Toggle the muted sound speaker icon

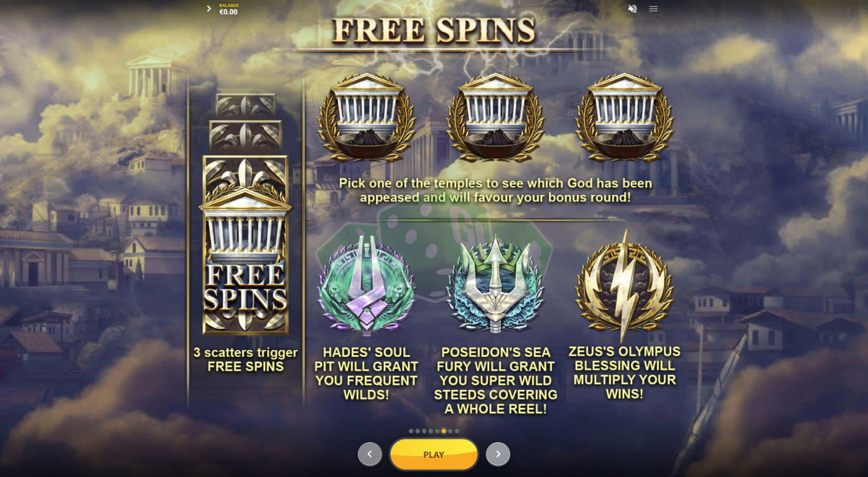click(632, 9)
